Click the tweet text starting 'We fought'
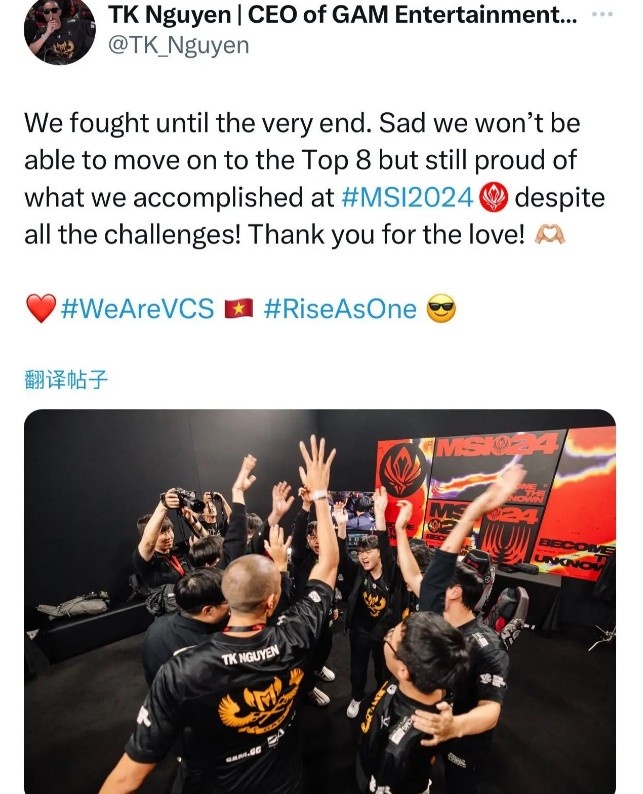Image resolution: width=643 pixels, height=794 pixels. point(314,178)
